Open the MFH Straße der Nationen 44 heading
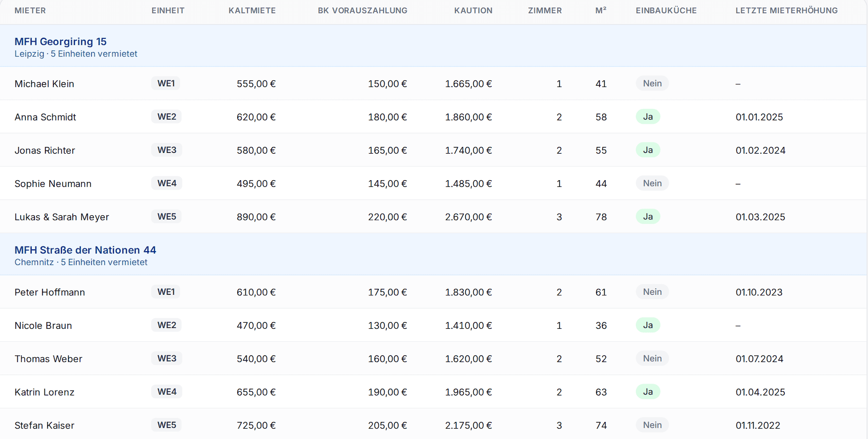Image resolution: width=868 pixels, height=439 pixels. pos(85,250)
